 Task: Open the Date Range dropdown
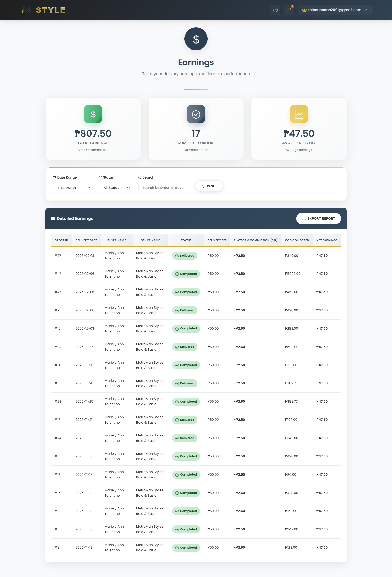72,188
